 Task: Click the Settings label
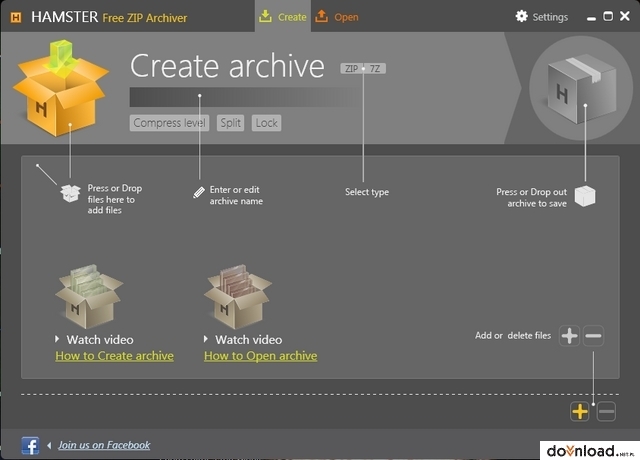click(x=550, y=17)
